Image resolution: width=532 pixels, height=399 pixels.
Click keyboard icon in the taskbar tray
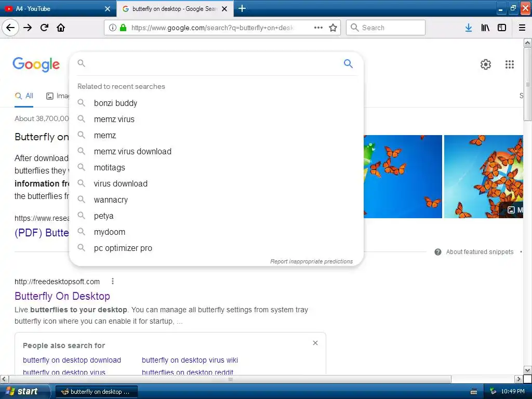(x=474, y=392)
